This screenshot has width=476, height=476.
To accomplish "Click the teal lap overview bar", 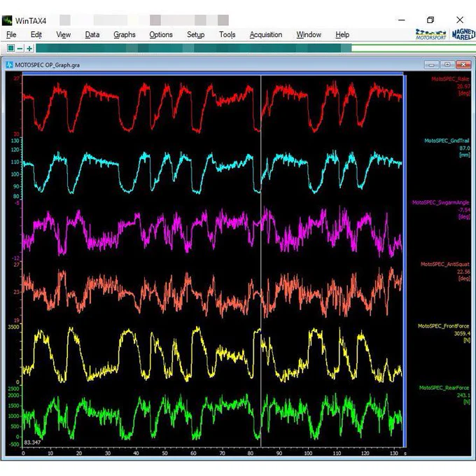I will click(x=194, y=48).
